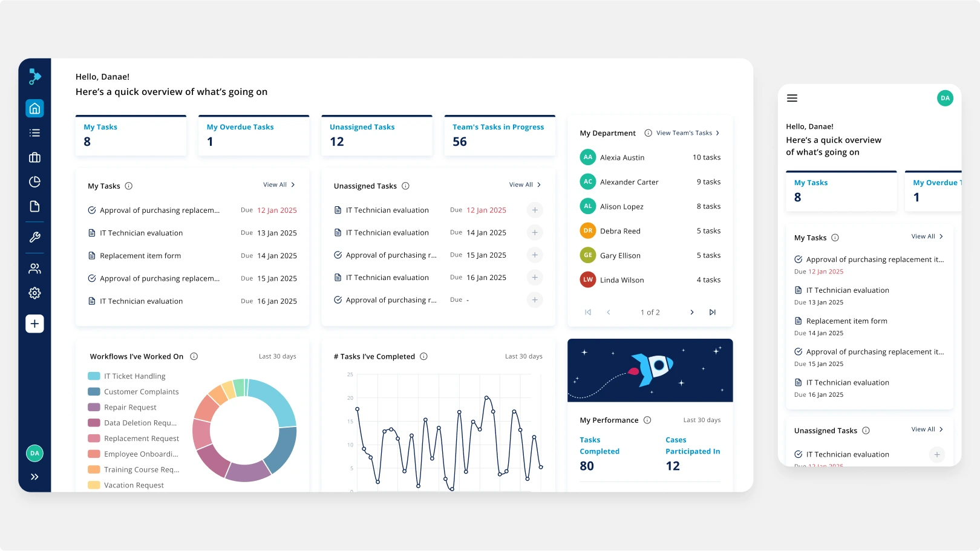Click IT Ticket Handling legend color swatch
The image size is (980, 551).
(x=94, y=376)
